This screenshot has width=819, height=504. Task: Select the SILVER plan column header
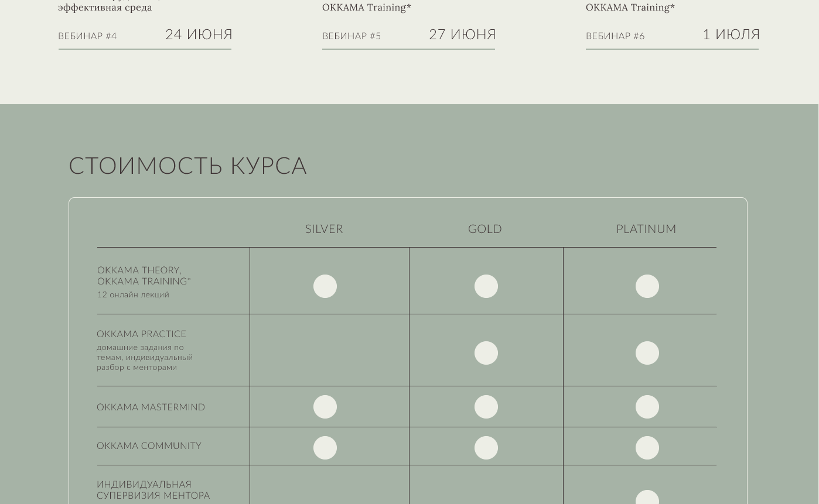coord(324,229)
